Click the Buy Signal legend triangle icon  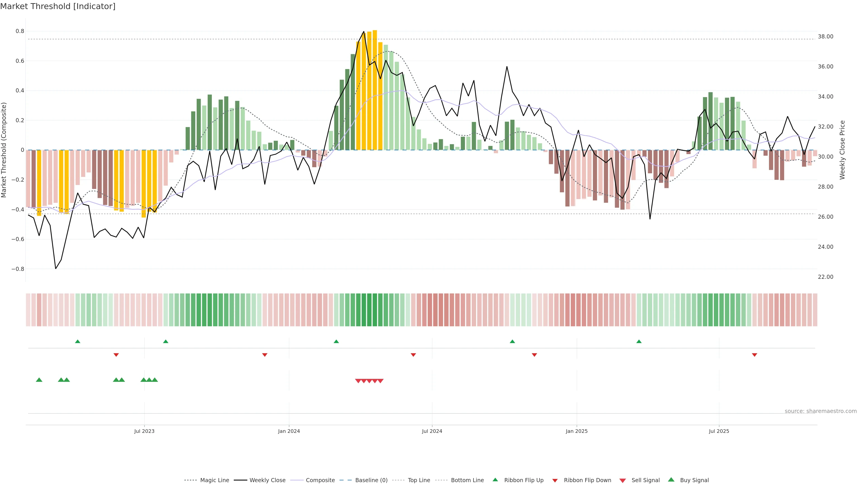(671, 480)
